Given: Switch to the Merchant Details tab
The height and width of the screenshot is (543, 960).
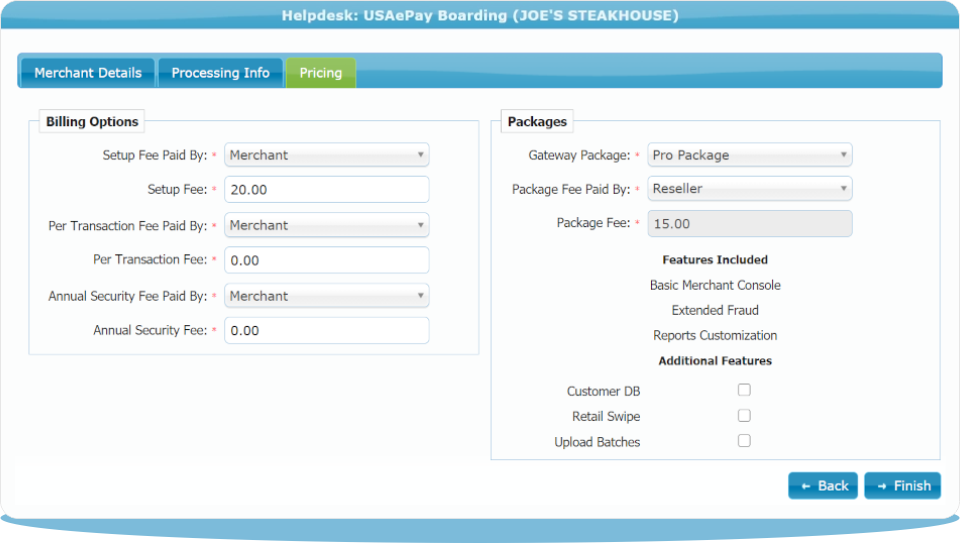Looking at the screenshot, I should (88, 73).
